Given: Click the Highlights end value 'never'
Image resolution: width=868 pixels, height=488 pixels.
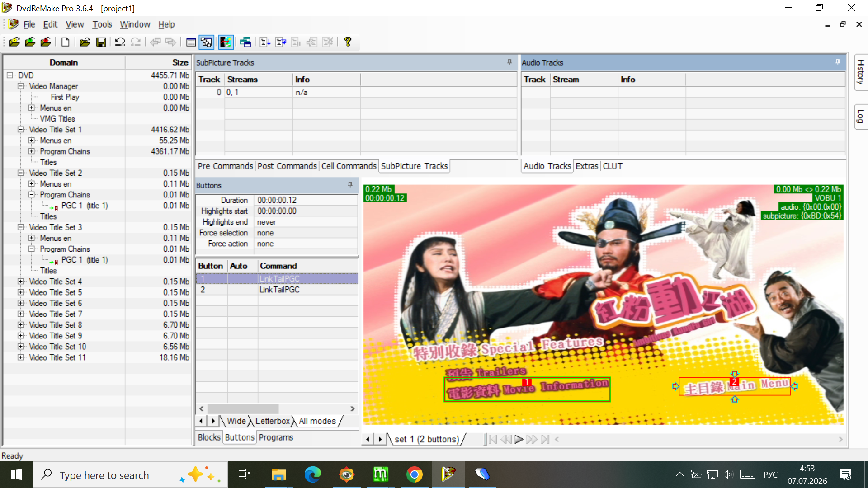Looking at the screenshot, I should [x=267, y=222].
